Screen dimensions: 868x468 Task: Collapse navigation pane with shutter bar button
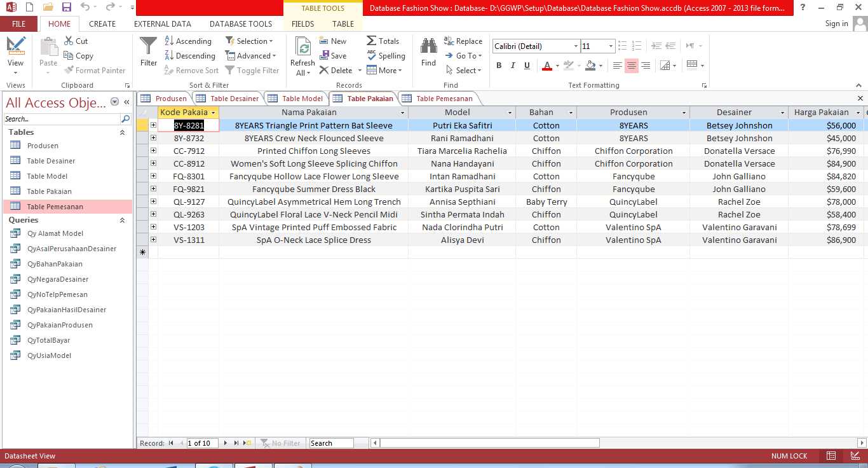point(126,102)
